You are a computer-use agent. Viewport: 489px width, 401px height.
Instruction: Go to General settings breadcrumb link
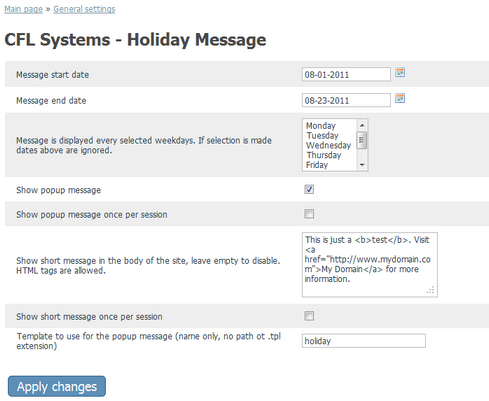click(x=84, y=9)
